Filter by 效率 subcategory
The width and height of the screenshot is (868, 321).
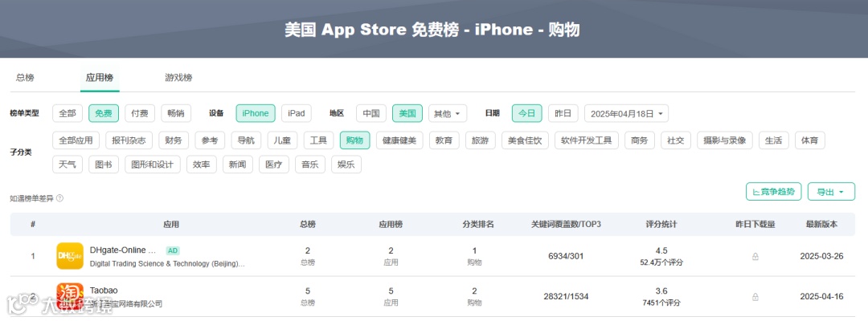[202, 165]
